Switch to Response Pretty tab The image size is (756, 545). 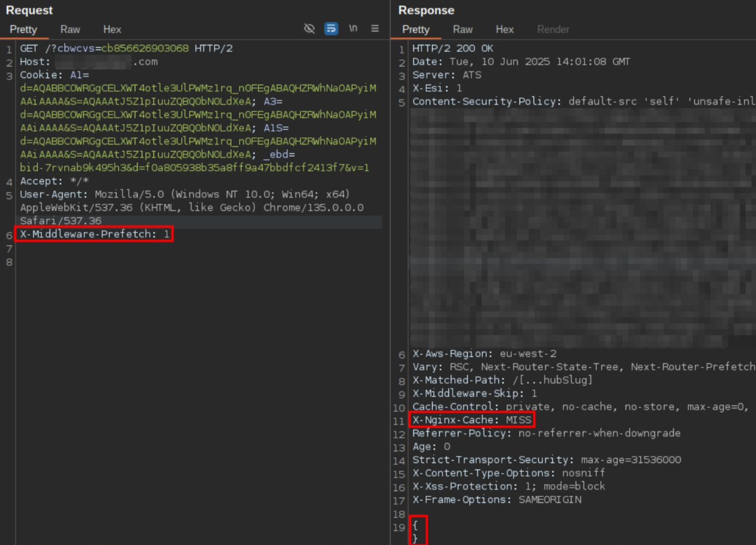tap(416, 30)
